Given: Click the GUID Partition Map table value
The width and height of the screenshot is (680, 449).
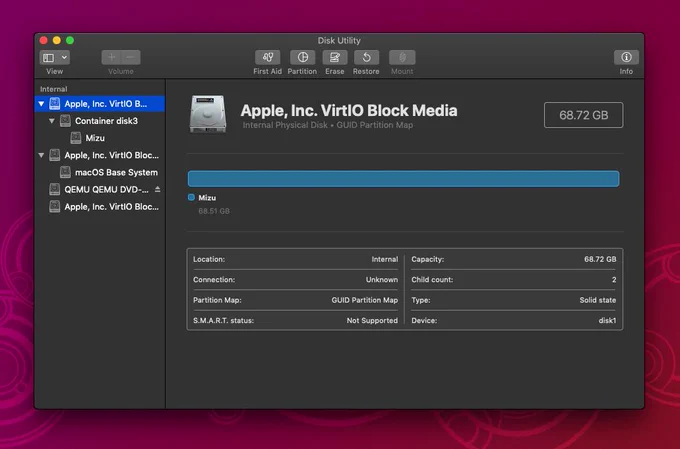Looking at the screenshot, I should click(365, 300).
